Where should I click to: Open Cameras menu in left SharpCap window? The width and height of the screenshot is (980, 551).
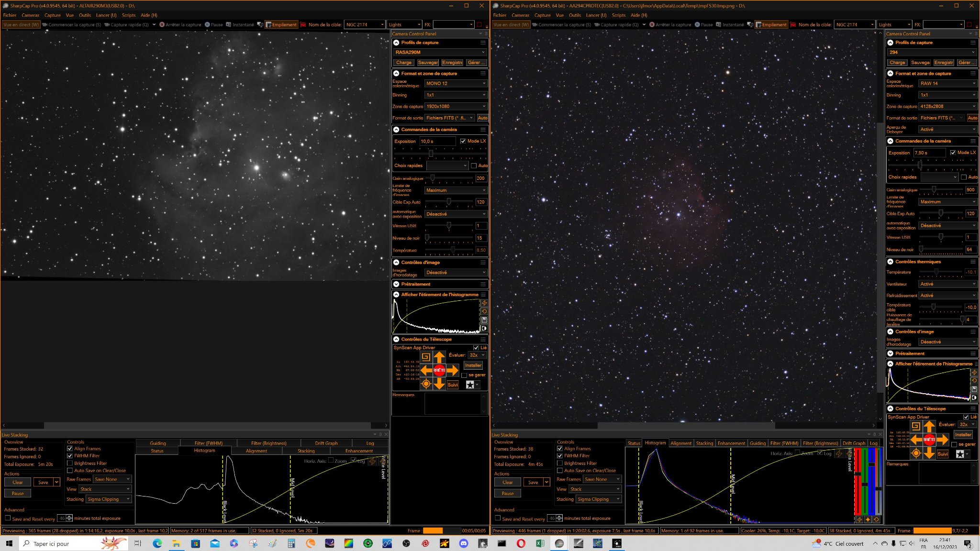[x=30, y=15]
